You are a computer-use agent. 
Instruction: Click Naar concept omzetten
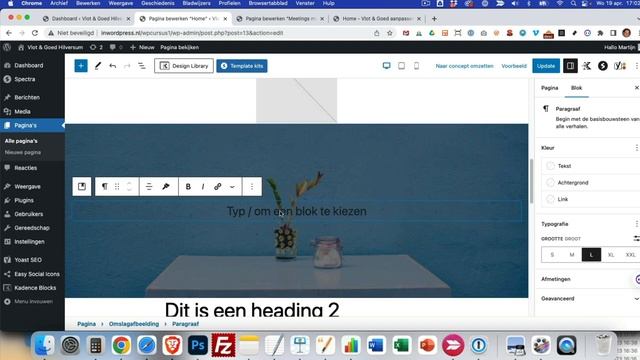(x=464, y=66)
